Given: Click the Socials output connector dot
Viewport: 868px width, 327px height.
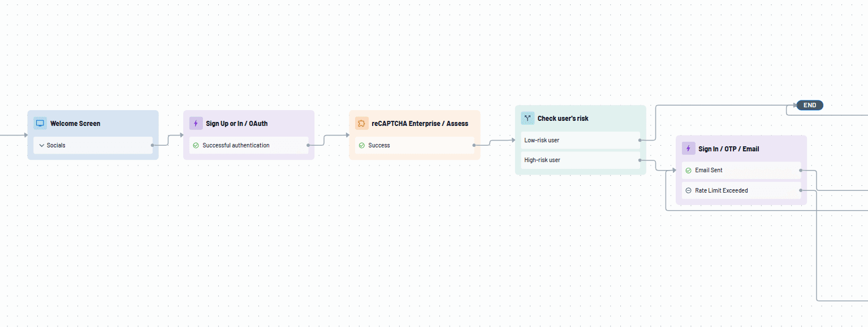Looking at the screenshot, I should (x=153, y=145).
